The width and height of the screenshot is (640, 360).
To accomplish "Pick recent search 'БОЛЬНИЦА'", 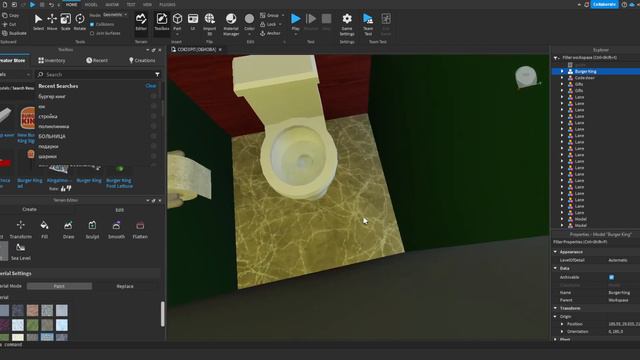I will [52, 136].
